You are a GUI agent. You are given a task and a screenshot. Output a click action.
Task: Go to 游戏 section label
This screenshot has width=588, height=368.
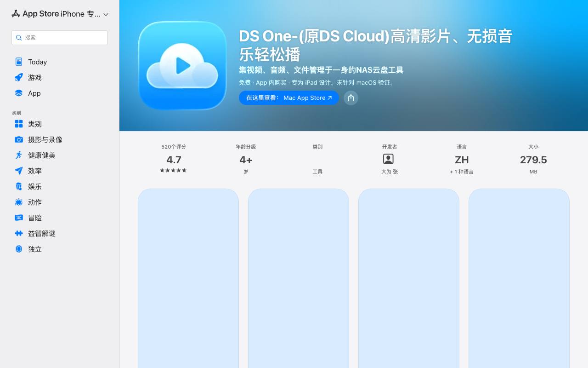pyautogui.click(x=35, y=77)
